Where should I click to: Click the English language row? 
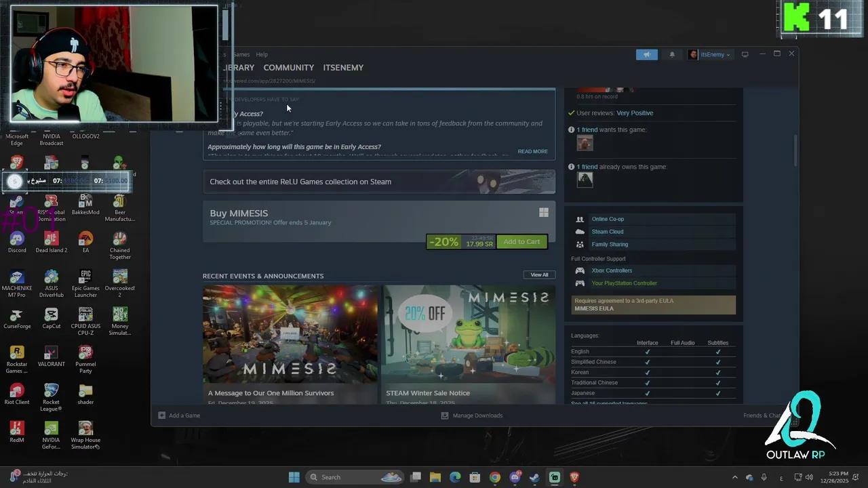(x=654, y=352)
